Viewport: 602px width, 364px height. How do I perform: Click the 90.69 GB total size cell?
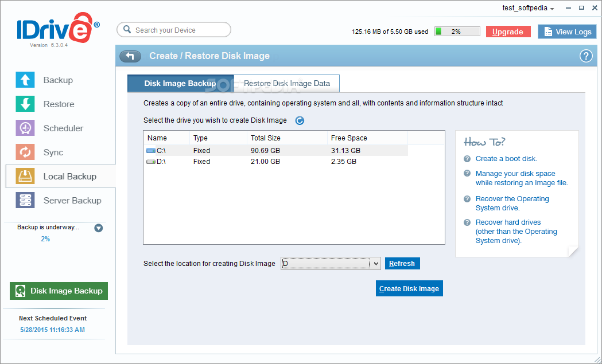tap(265, 150)
